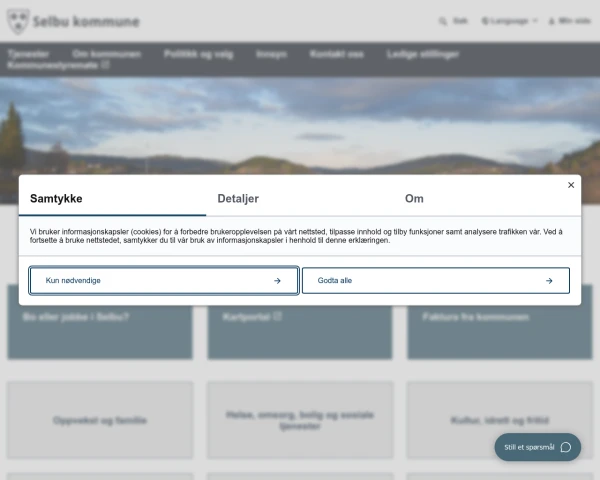Click the arrow icon in Kun nødvendige
This screenshot has width=600, height=480.
point(277,281)
